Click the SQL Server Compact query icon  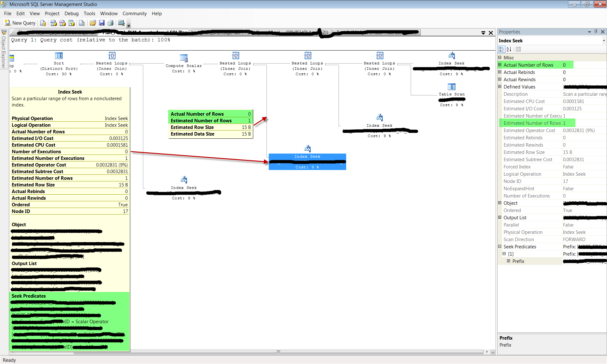(82, 23)
